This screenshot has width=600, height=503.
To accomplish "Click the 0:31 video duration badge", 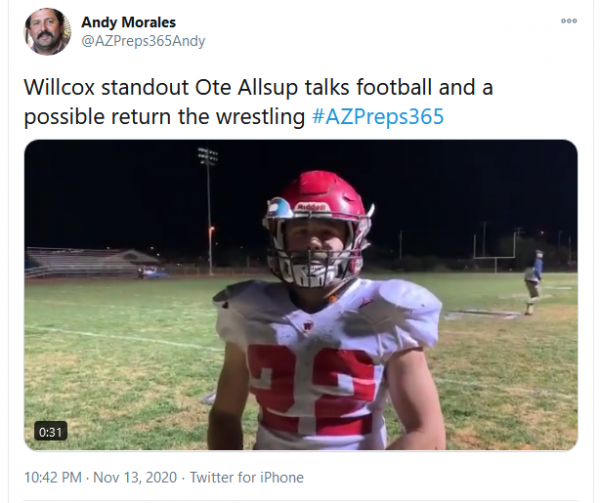I will [51, 432].
